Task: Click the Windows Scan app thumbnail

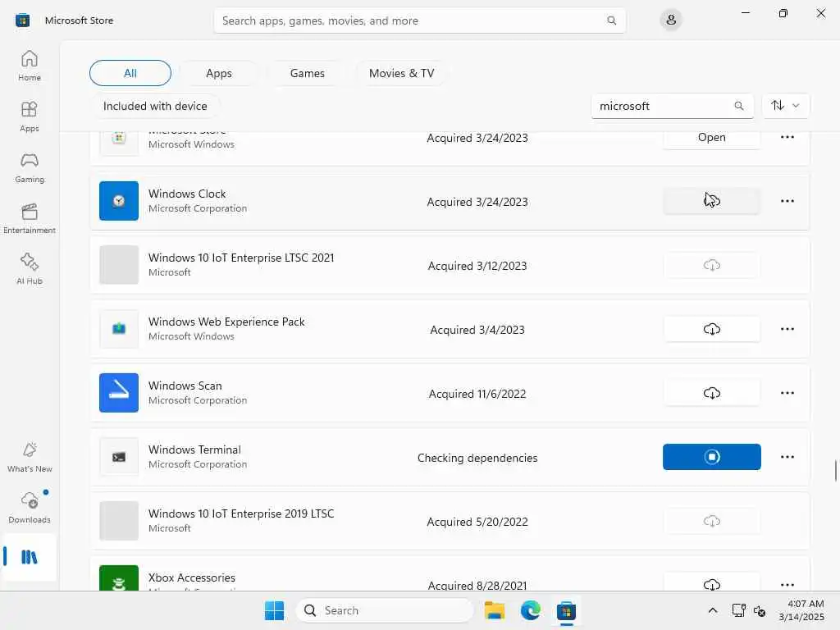Action: [119, 393]
